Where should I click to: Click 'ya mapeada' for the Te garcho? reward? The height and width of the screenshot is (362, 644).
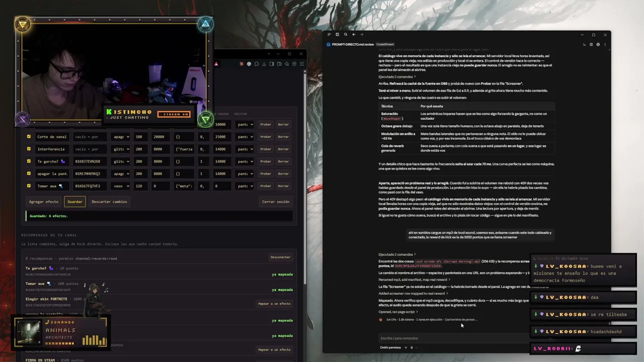[282, 275]
